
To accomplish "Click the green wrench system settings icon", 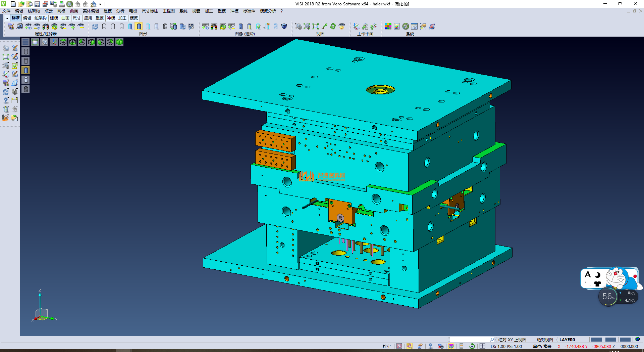I will click(406, 27).
